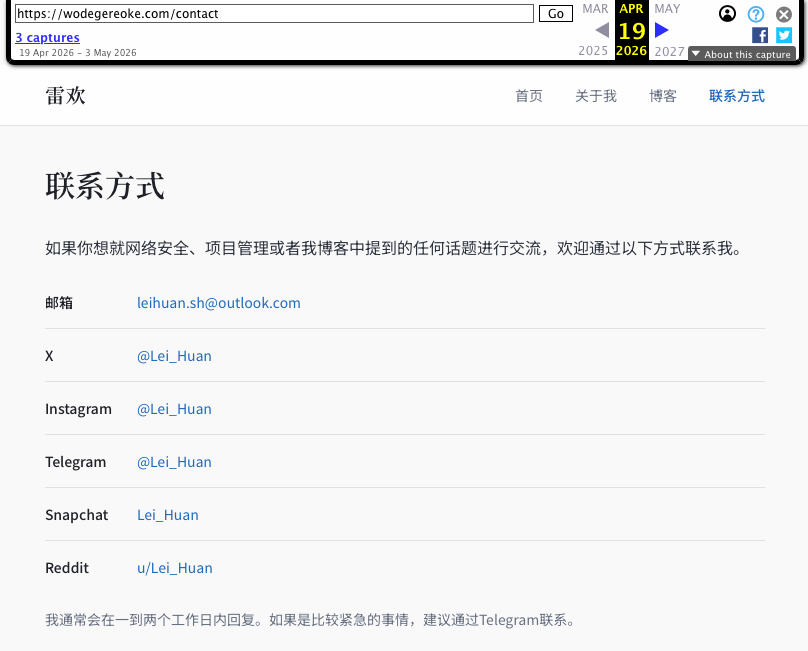Open the Wayback Machine help icon
This screenshot has width=808, height=651.
[x=756, y=14]
